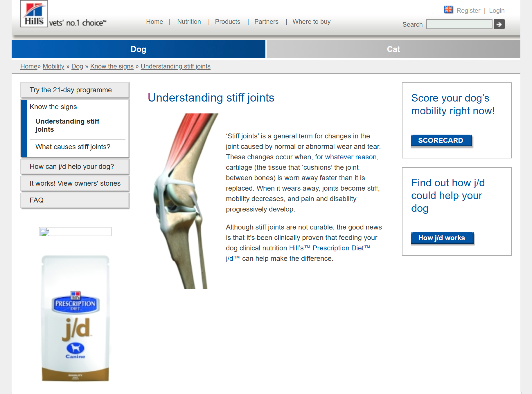Click the Hill's logo
This screenshot has width=532, height=394.
34,14
